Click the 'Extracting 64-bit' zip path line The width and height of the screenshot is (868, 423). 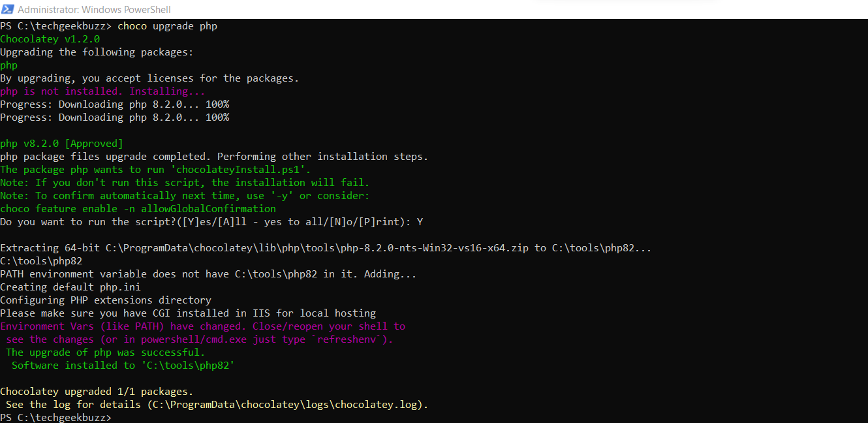coord(326,248)
